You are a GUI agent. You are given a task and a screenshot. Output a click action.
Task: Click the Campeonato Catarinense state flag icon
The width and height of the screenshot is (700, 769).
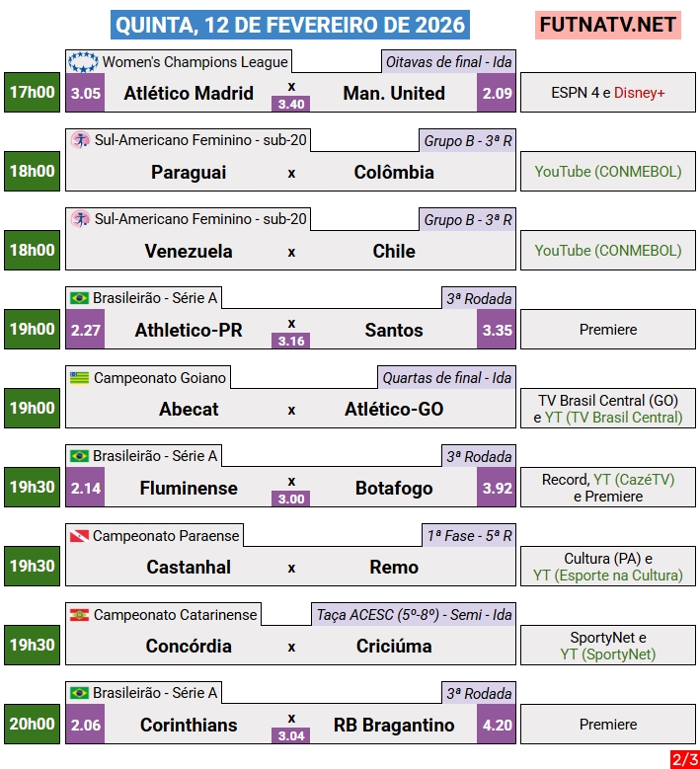pos(80,614)
